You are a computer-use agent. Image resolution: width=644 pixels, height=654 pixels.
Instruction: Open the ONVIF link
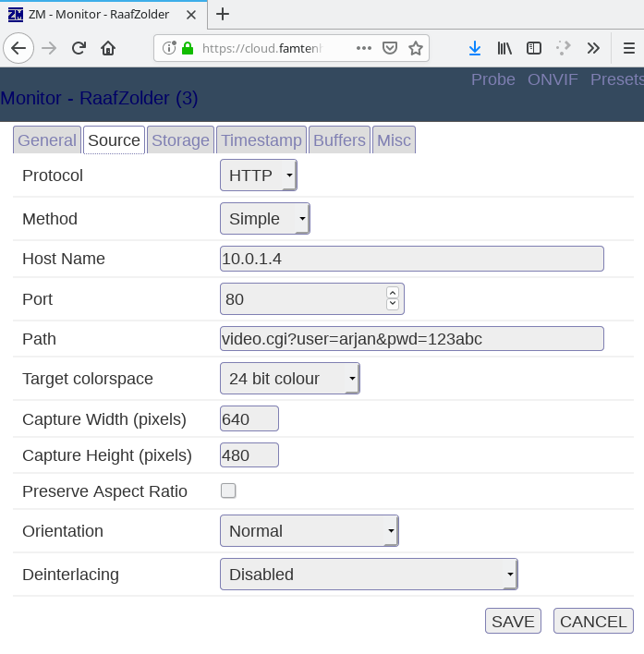click(553, 79)
